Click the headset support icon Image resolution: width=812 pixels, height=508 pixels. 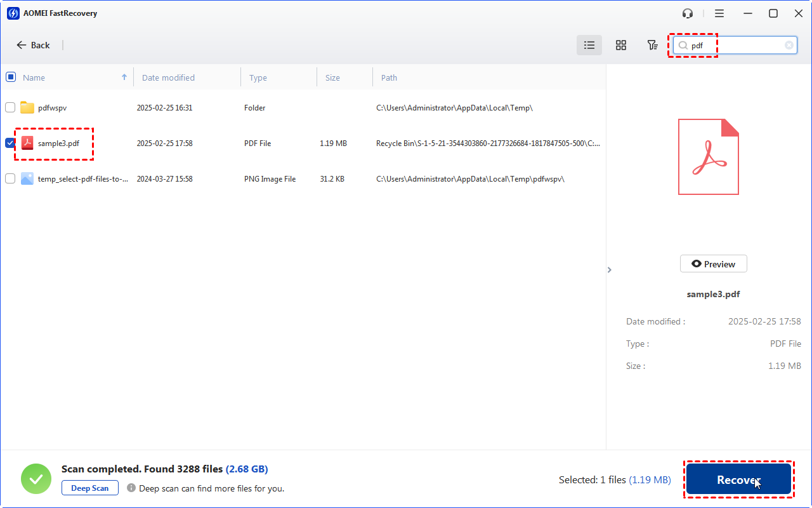688,13
